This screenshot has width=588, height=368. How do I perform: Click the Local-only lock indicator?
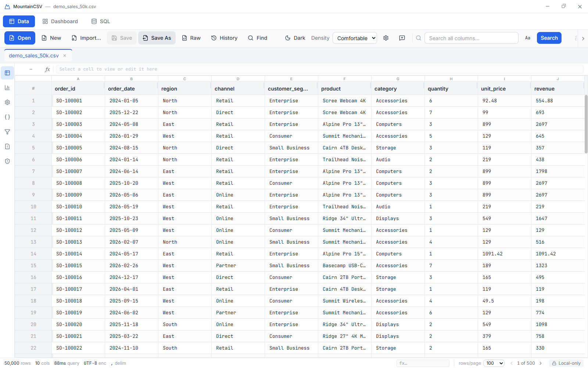point(566,363)
